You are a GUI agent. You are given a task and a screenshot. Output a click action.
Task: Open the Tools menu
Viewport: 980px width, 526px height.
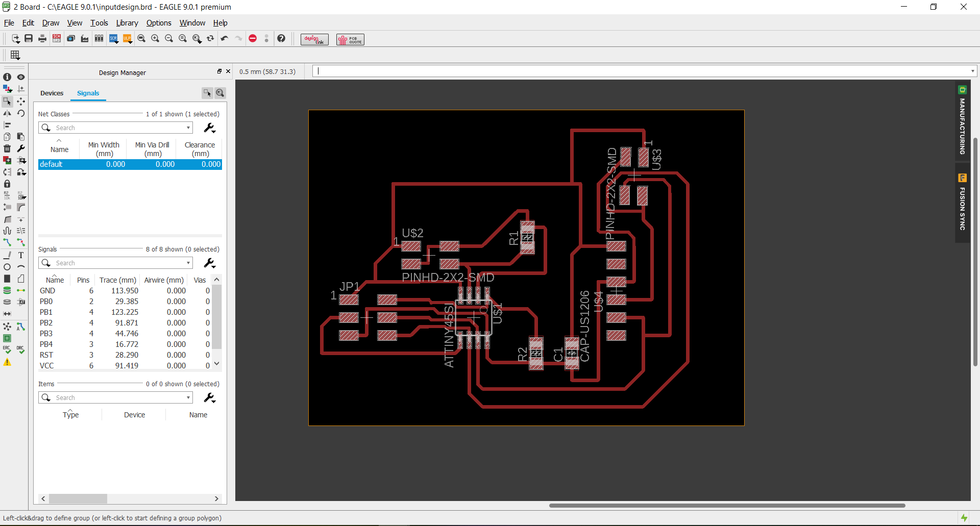pos(99,23)
